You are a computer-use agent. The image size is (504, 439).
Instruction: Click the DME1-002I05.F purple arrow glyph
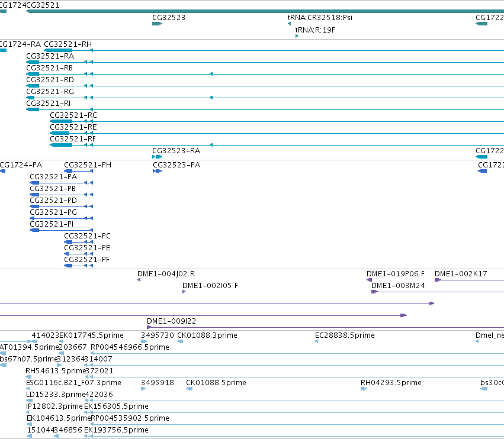[184, 292]
